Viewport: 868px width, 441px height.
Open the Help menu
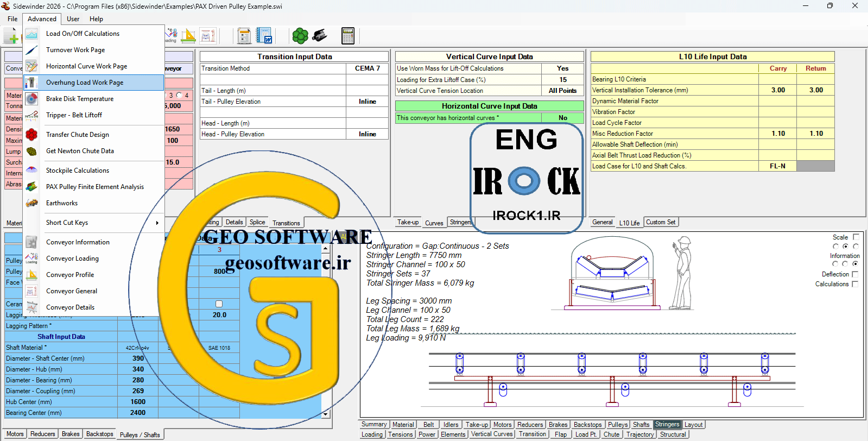(96, 19)
